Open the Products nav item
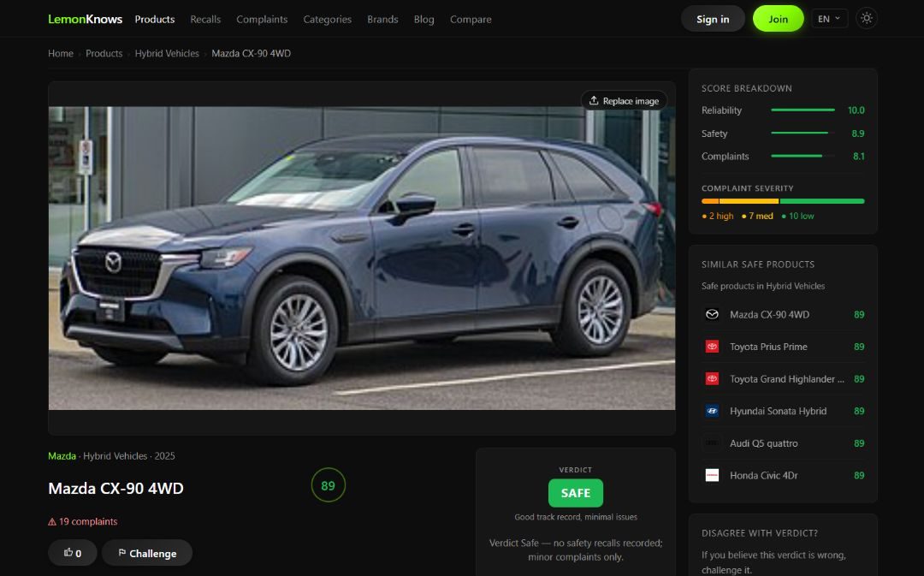This screenshot has width=924, height=576. point(154,19)
